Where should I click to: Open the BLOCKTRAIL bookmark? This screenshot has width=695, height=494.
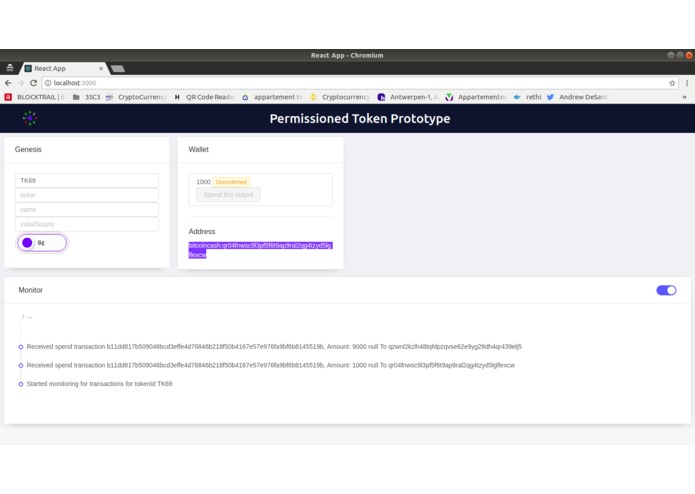click(35, 97)
